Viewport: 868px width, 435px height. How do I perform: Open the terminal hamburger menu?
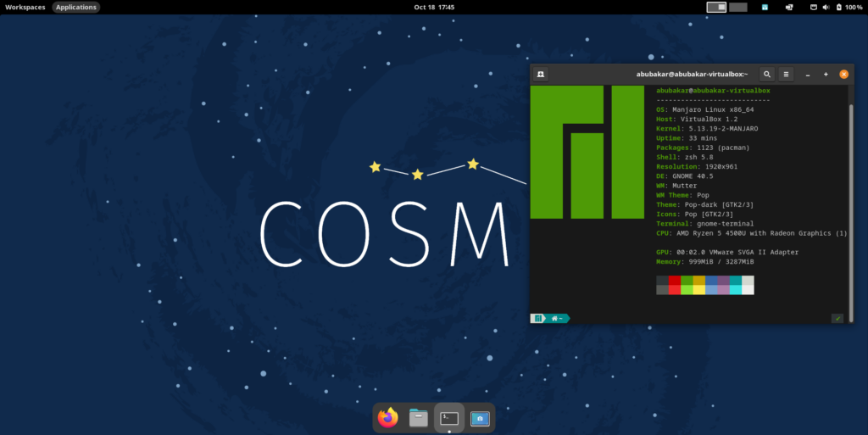coord(786,74)
